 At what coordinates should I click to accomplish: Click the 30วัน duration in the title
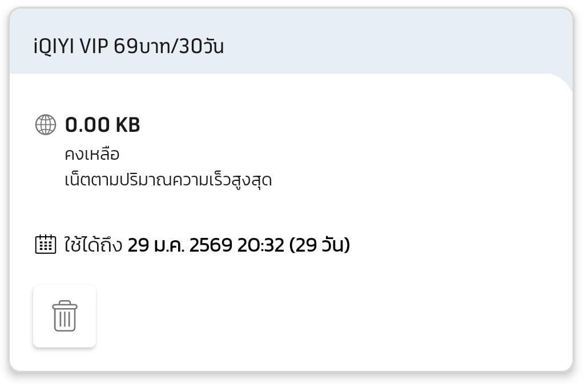click(201, 46)
